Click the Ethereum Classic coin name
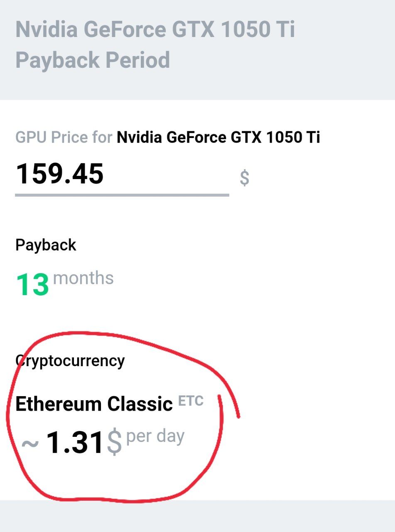This screenshot has height=532, width=395. point(94,404)
